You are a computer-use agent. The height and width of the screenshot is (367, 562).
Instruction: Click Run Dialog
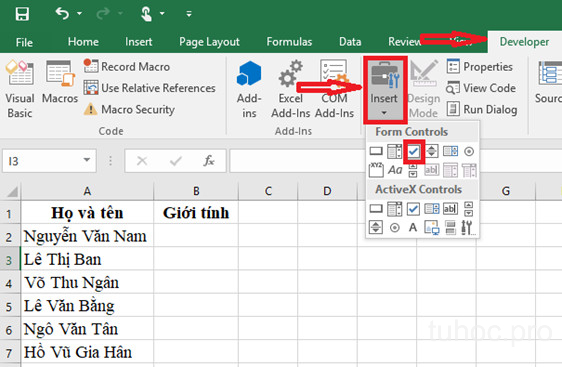point(481,109)
